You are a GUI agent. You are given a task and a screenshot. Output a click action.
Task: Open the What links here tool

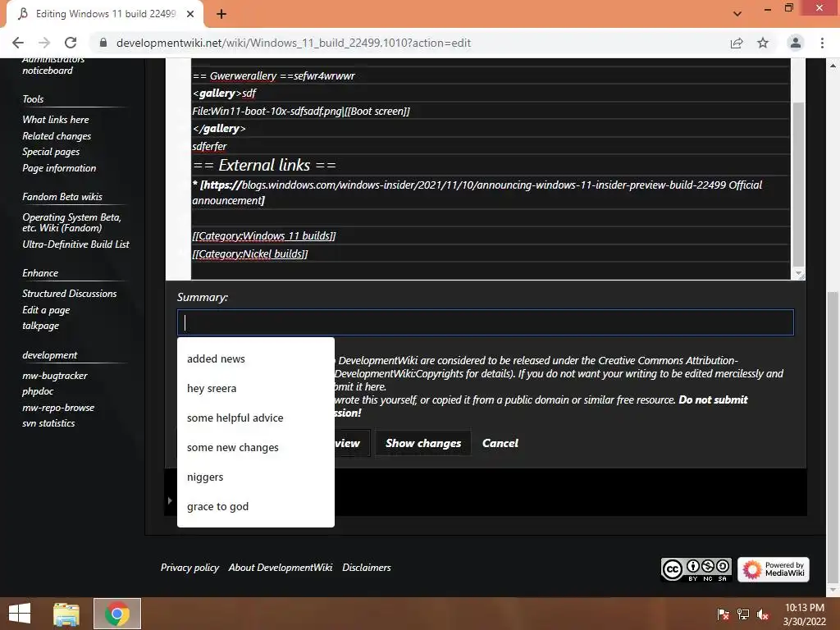tap(56, 120)
